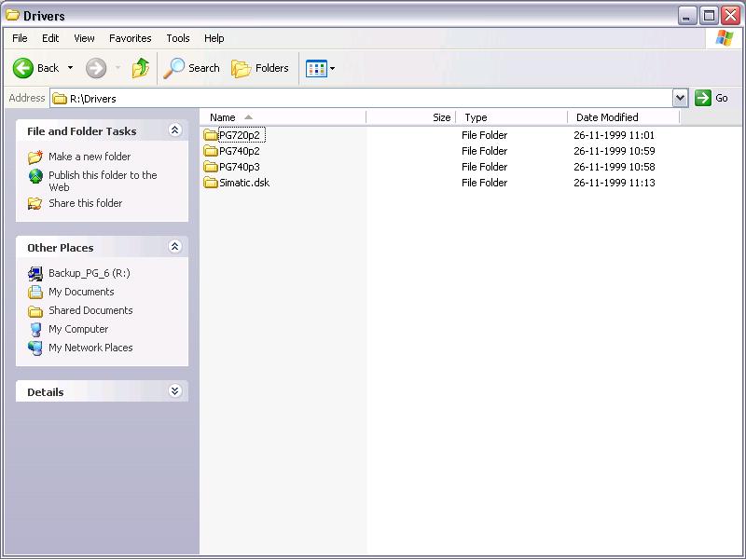The image size is (746, 560).
Task: Open My Network Places link
Action: 90,348
